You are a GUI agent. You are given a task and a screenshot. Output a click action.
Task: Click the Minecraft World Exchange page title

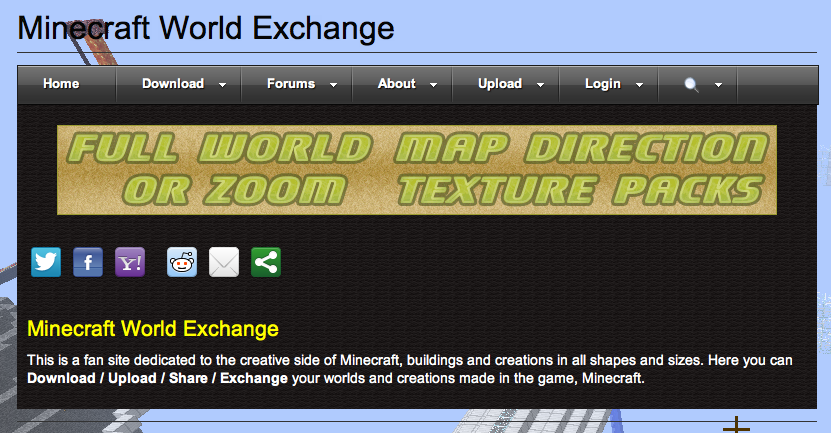click(206, 28)
